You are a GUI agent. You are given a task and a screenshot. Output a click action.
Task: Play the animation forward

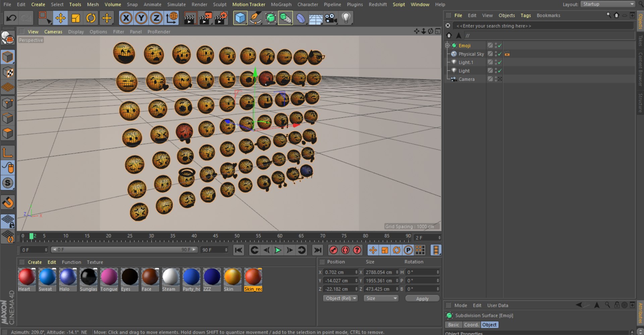click(278, 250)
